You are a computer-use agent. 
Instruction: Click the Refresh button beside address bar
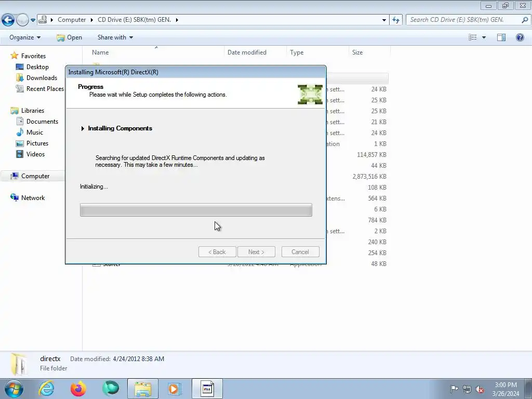point(396,20)
